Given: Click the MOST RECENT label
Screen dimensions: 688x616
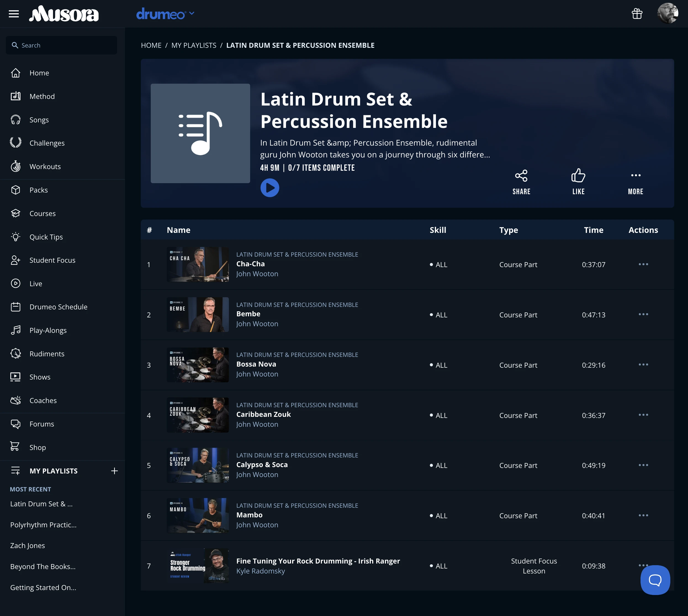Looking at the screenshot, I should 30,489.
